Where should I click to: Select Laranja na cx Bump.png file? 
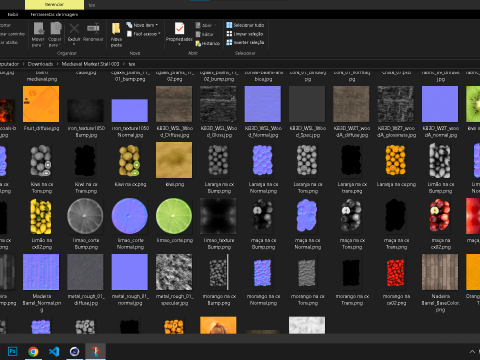pos(218,160)
